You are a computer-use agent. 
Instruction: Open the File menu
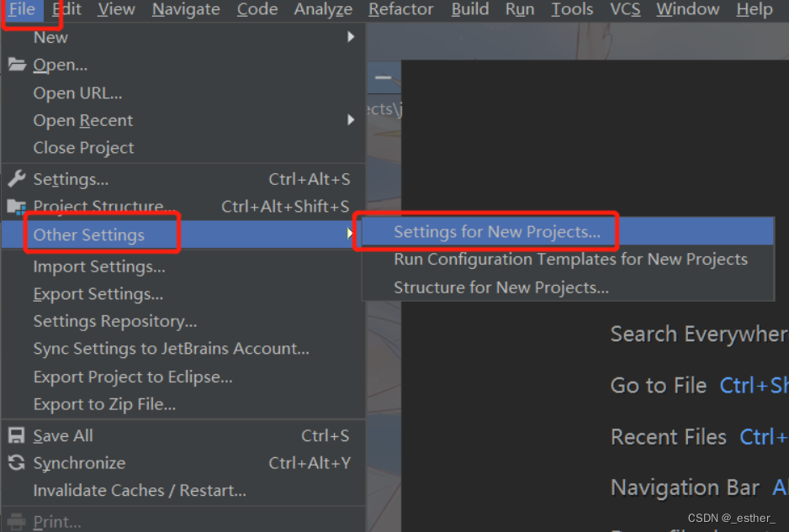[x=22, y=9]
